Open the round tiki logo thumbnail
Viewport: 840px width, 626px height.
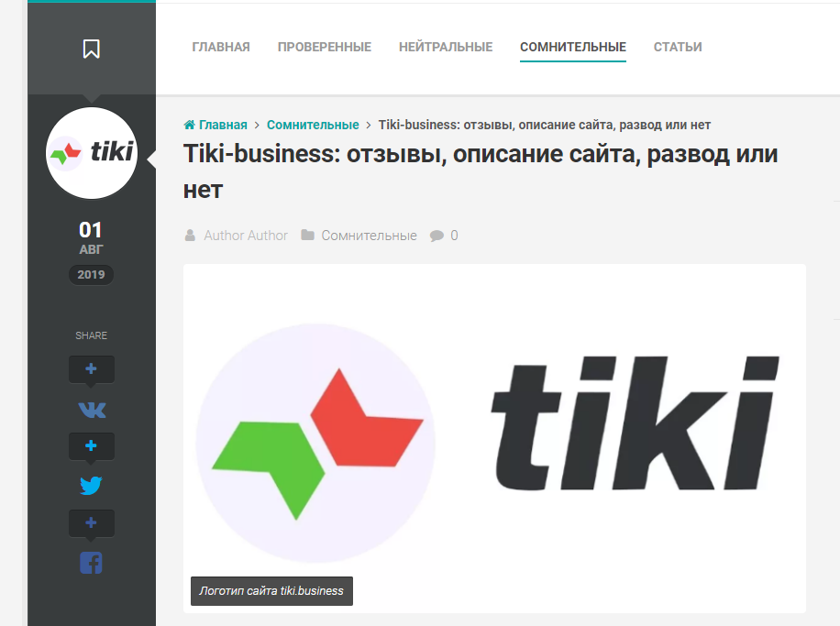[92, 153]
